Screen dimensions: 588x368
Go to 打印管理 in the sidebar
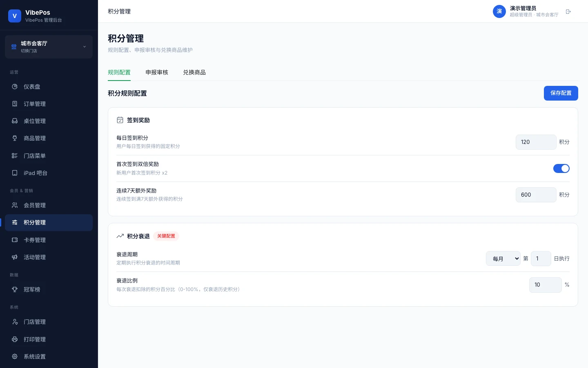click(49, 339)
